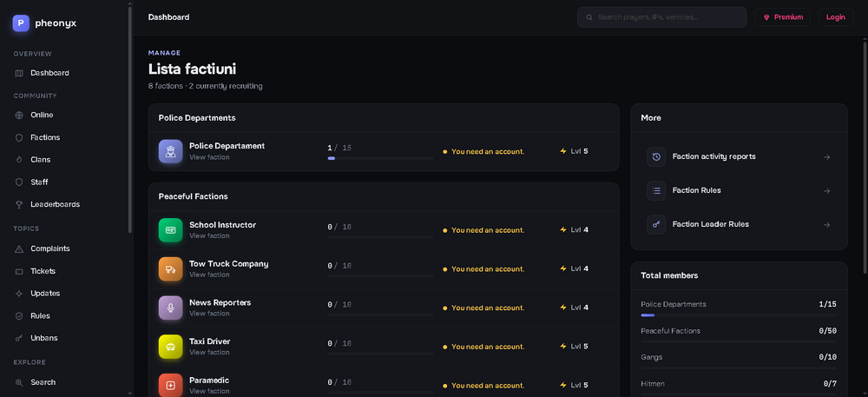
Task: Select the News Reporters microphone icon
Action: point(170,308)
